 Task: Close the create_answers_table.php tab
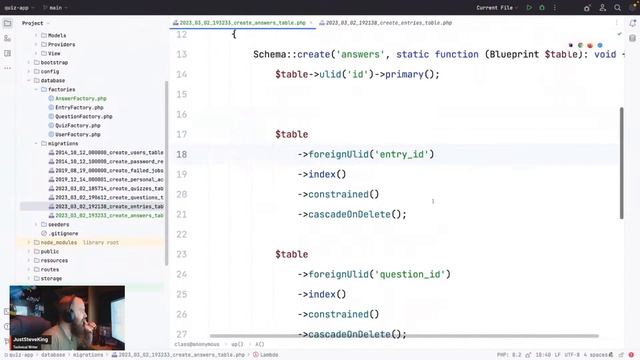pos(311,23)
